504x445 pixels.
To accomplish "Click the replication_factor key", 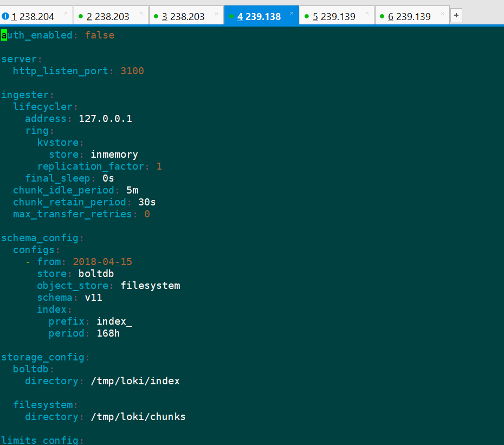I will tap(91, 166).
